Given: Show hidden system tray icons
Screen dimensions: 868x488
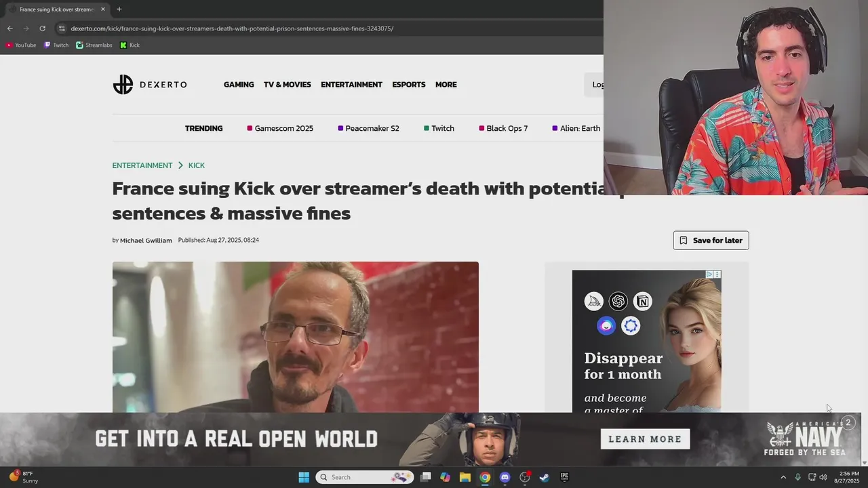Looking at the screenshot, I should [783, 477].
